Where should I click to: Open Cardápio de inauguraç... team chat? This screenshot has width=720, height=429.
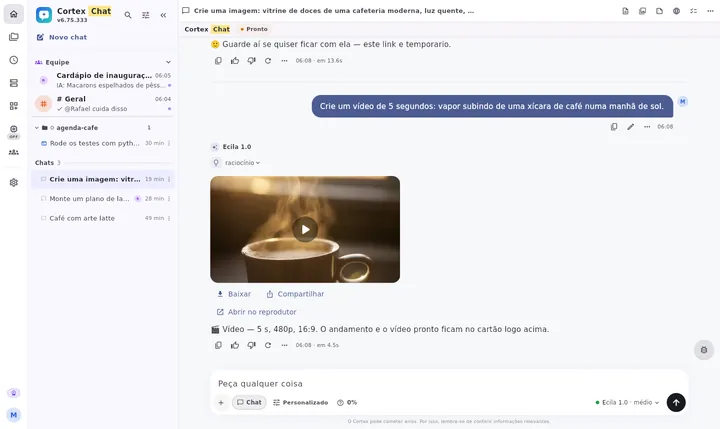tap(103, 80)
